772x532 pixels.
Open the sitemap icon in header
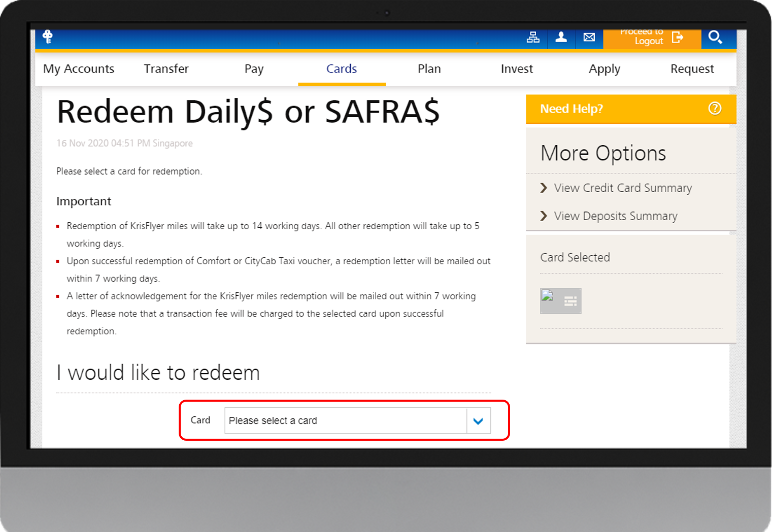[533, 38]
